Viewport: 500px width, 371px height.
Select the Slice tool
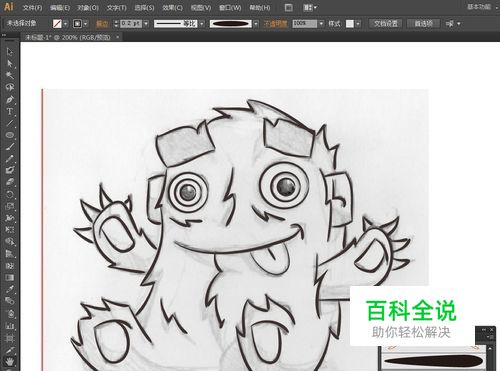pos(10,350)
